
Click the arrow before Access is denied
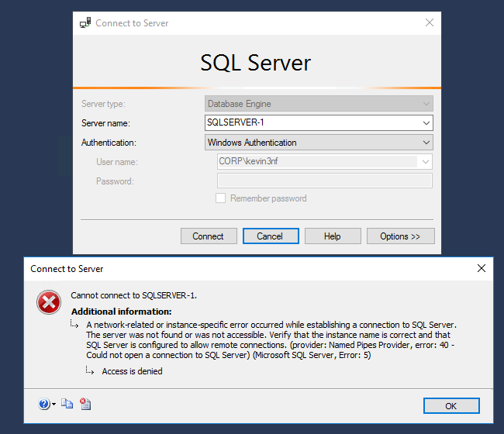click(90, 370)
